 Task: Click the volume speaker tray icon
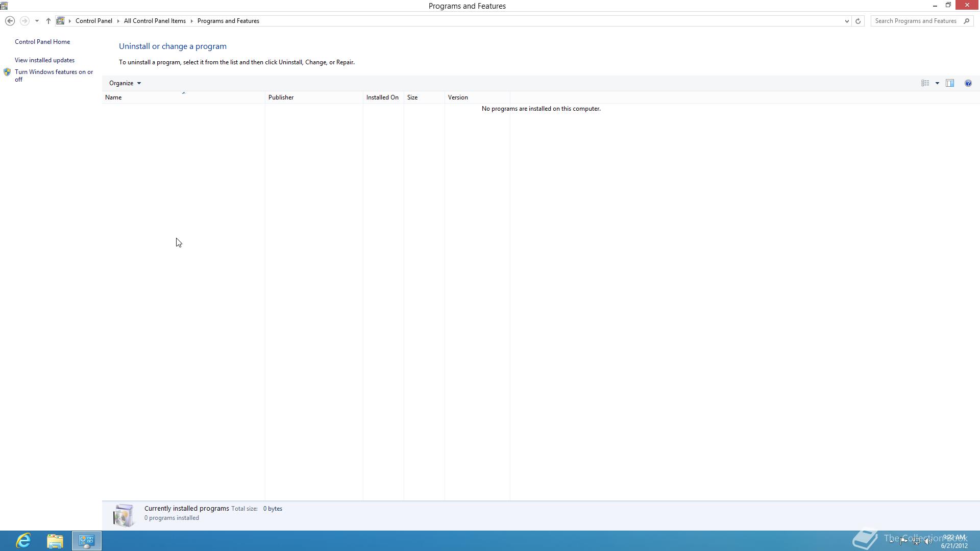pos(928,541)
